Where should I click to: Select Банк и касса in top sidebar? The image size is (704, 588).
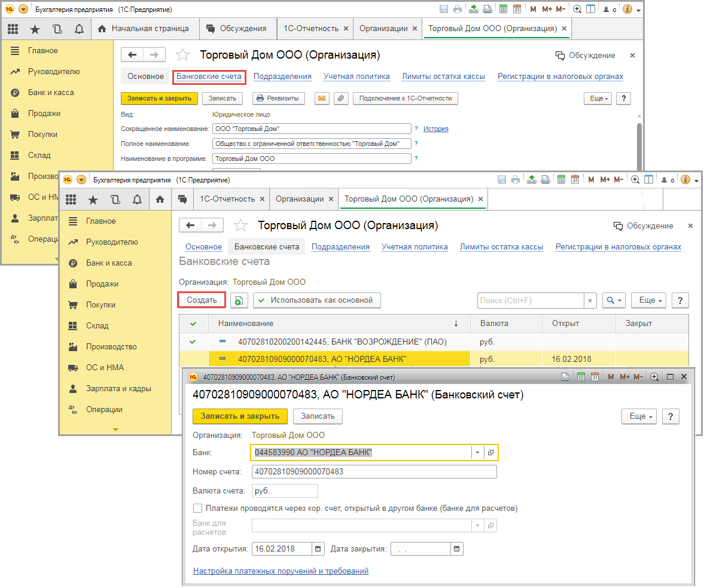[x=51, y=93]
